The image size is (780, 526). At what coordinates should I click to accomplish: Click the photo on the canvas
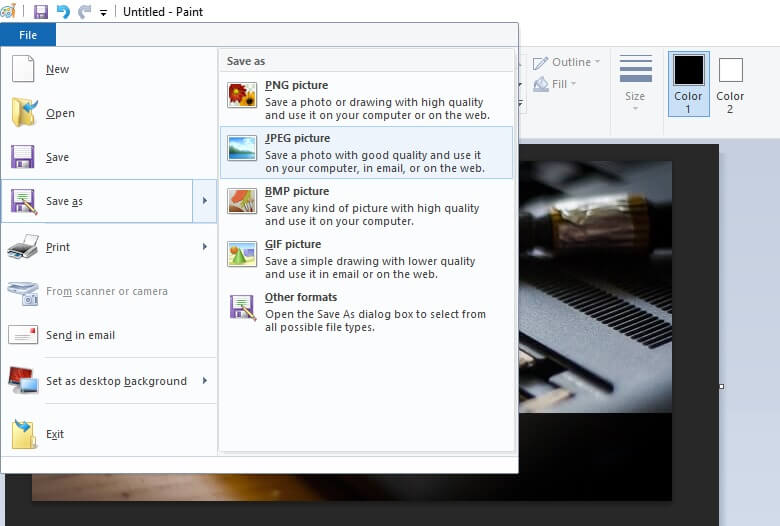pos(595,286)
